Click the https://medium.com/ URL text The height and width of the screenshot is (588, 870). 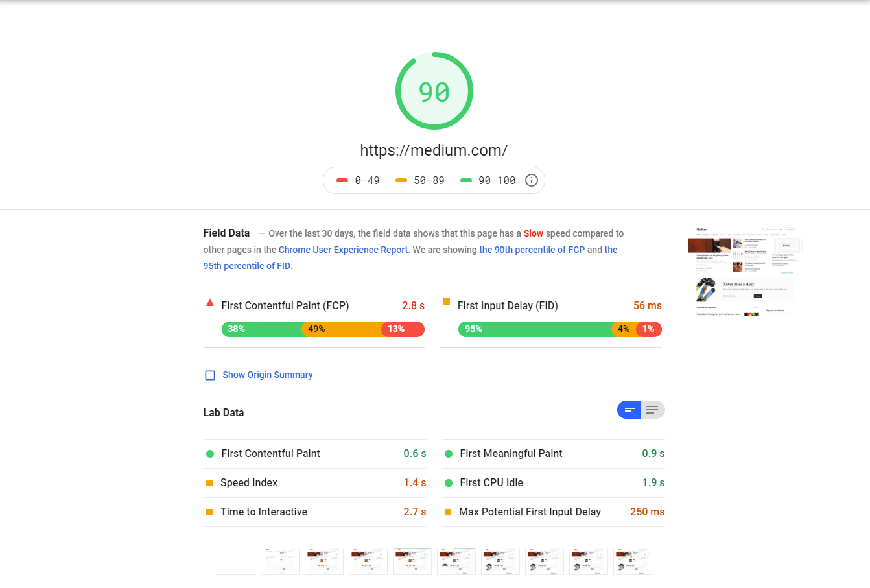(x=434, y=150)
